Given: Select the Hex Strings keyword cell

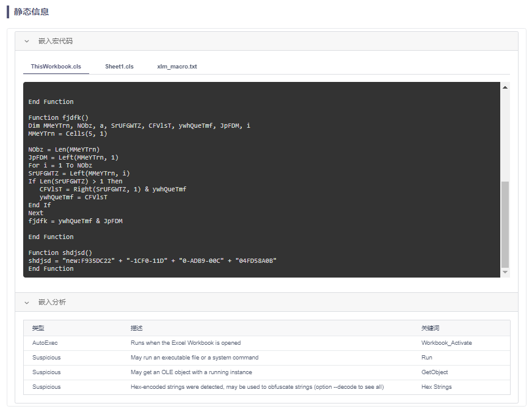Looking at the screenshot, I should click(437, 387).
